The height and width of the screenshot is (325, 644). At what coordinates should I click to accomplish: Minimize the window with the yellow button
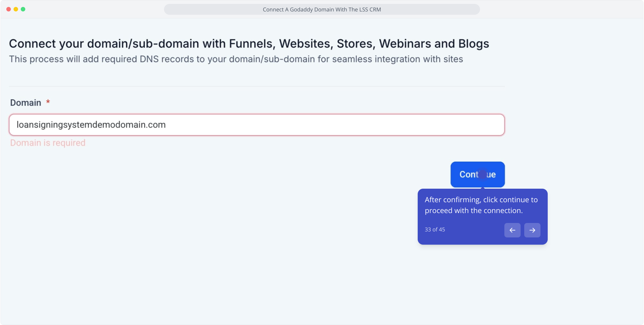coord(16,9)
